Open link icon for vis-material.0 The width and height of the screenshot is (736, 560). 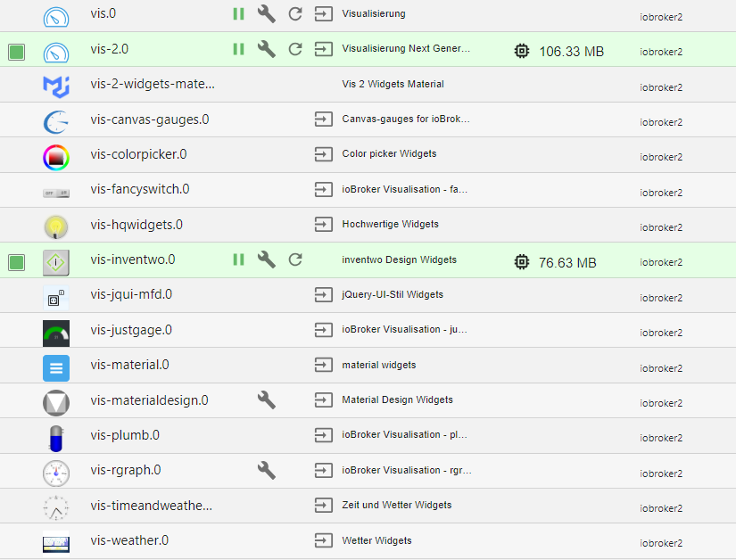tap(324, 365)
